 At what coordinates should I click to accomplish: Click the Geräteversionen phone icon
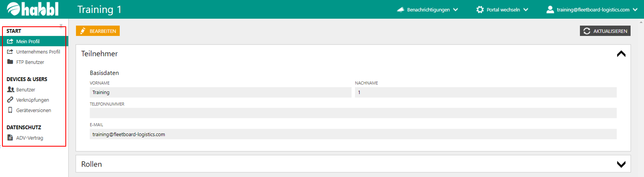[x=10, y=110]
